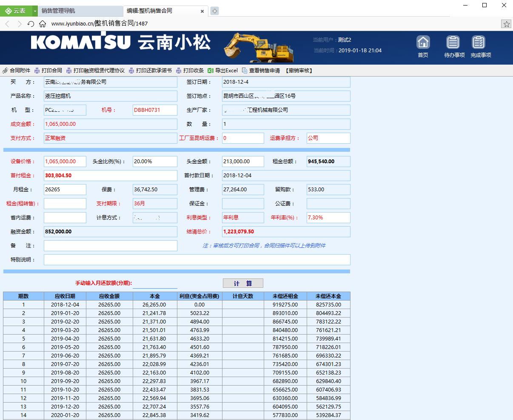Viewport: 513px width, 420px height.
Task: Expand the 云表 dropdown arrow
Action: [x=35, y=11]
